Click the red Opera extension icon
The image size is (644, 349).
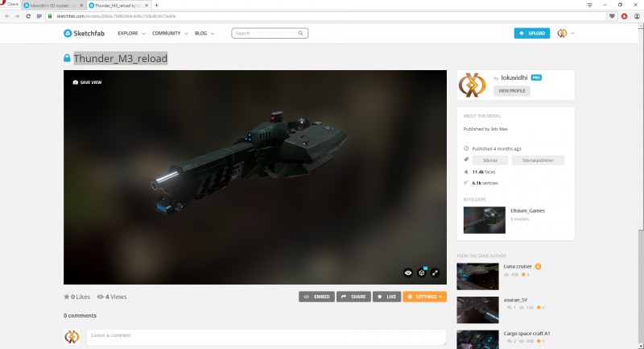coord(625,16)
